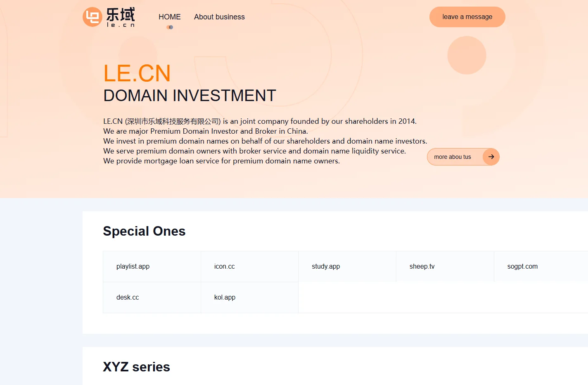The height and width of the screenshot is (385, 588).
Task: Click the DOMAIN INVESTMENT headline
Action: pyautogui.click(x=190, y=96)
